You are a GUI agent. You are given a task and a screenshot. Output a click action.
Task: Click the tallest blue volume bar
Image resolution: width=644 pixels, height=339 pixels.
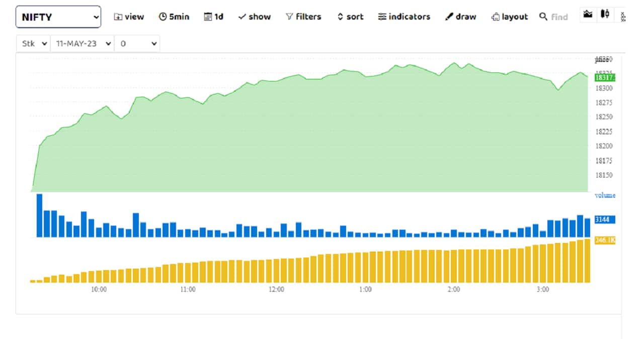(39, 215)
